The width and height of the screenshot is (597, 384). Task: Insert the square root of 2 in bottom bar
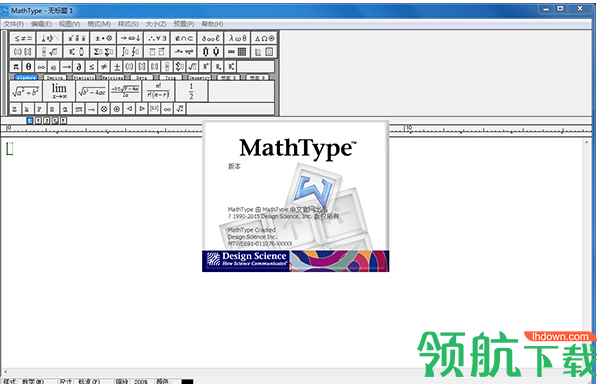tap(180, 109)
